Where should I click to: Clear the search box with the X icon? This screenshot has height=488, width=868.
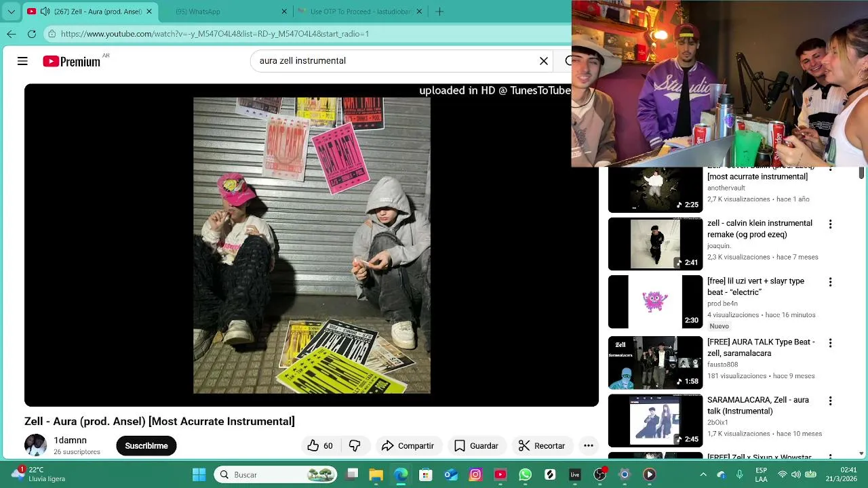coord(544,61)
